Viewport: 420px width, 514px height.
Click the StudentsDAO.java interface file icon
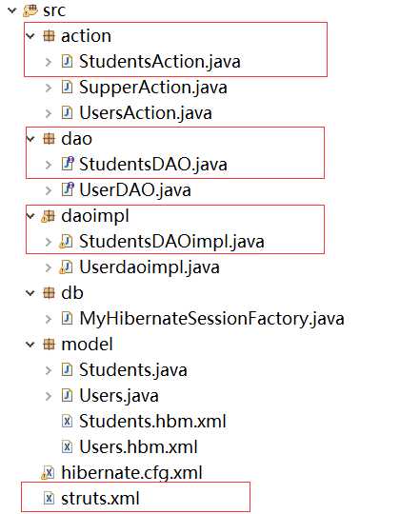click(x=68, y=164)
